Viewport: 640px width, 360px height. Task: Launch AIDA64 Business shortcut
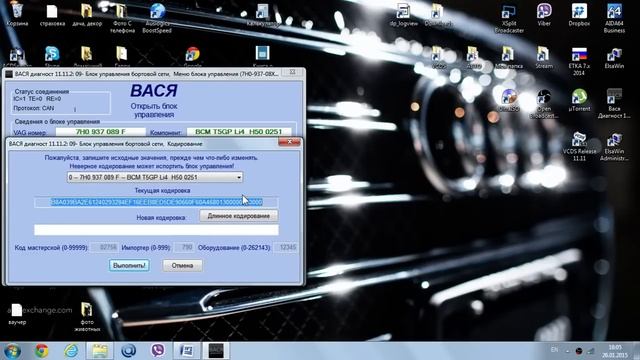614,18
